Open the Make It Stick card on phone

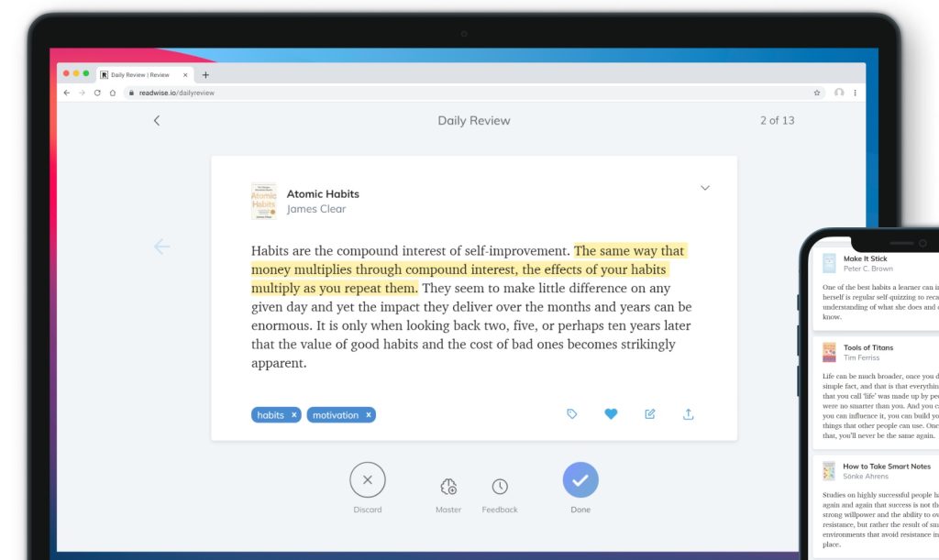click(x=875, y=289)
